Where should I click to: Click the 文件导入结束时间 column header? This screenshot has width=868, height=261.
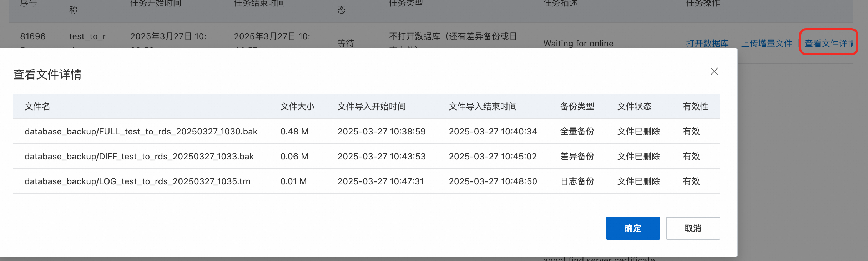483,107
